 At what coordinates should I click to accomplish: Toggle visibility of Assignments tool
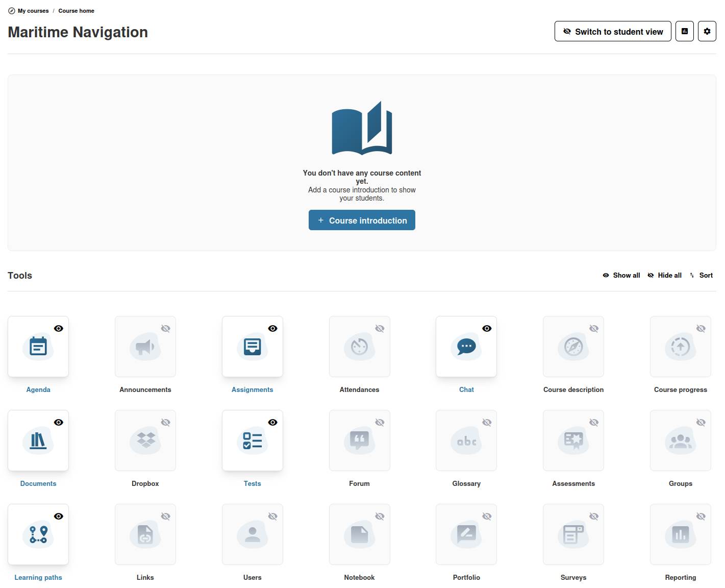click(x=273, y=329)
